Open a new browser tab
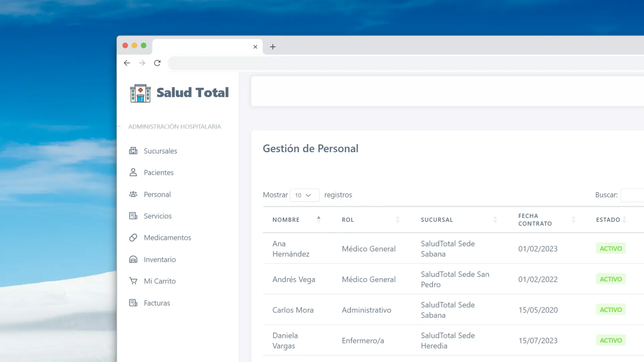This screenshot has height=362, width=644. (x=272, y=47)
